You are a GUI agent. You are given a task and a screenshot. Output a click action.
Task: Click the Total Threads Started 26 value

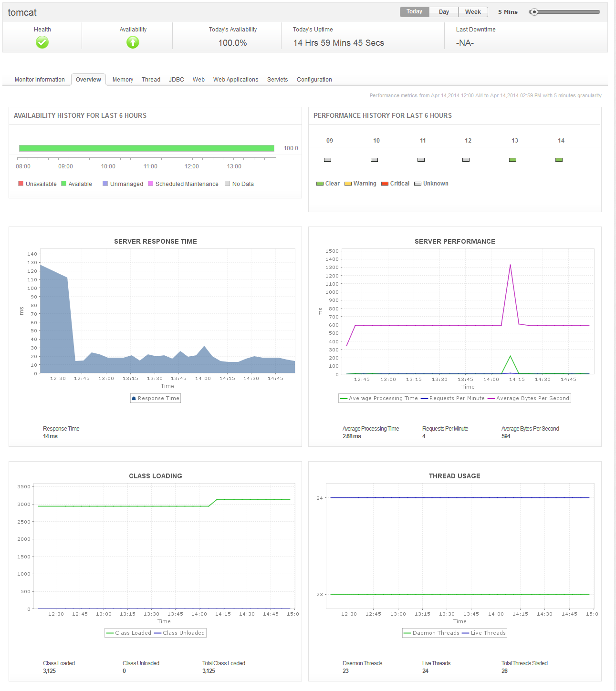pyautogui.click(x=504, y=671)
